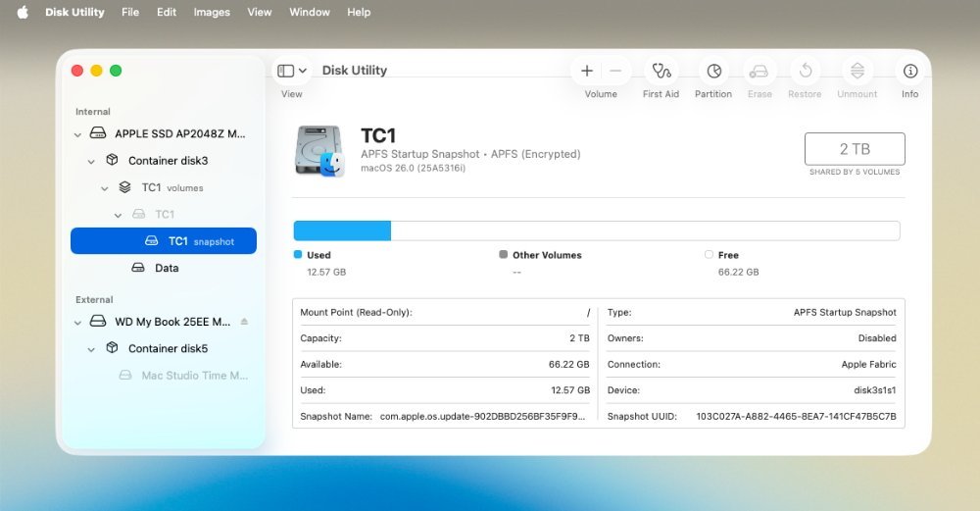Click the Snapshot UUID value
The image size is (980, 511).
(x=796, y=416)
